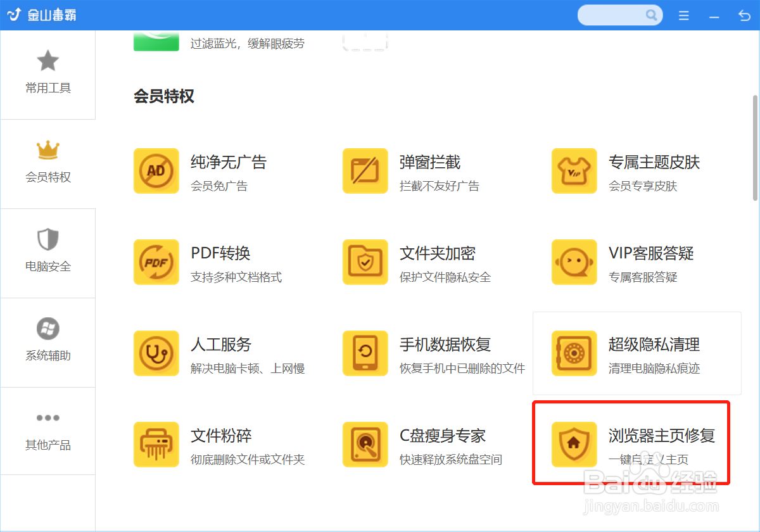Open the VIP客服答疑 customer service icon
This screenshot has width=760, height=532.
574,262
